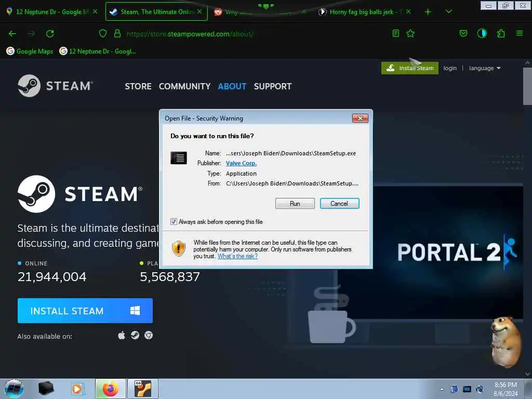The image size is (532, 399).
Task: Launch the media player taskbar icon
Action: click(77, 389)
